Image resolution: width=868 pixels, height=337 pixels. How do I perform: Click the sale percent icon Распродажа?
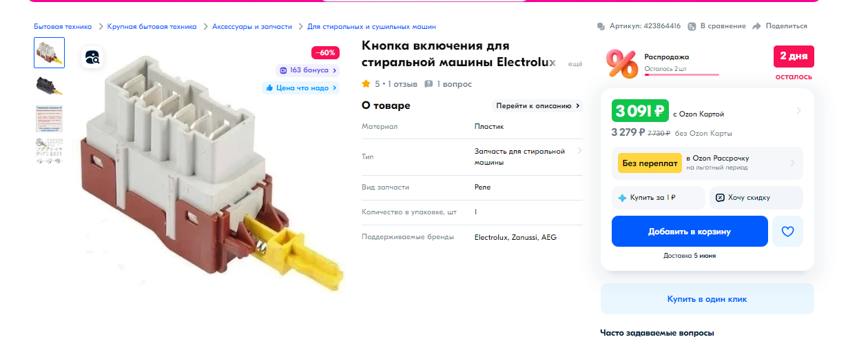(x=622, y=64)
